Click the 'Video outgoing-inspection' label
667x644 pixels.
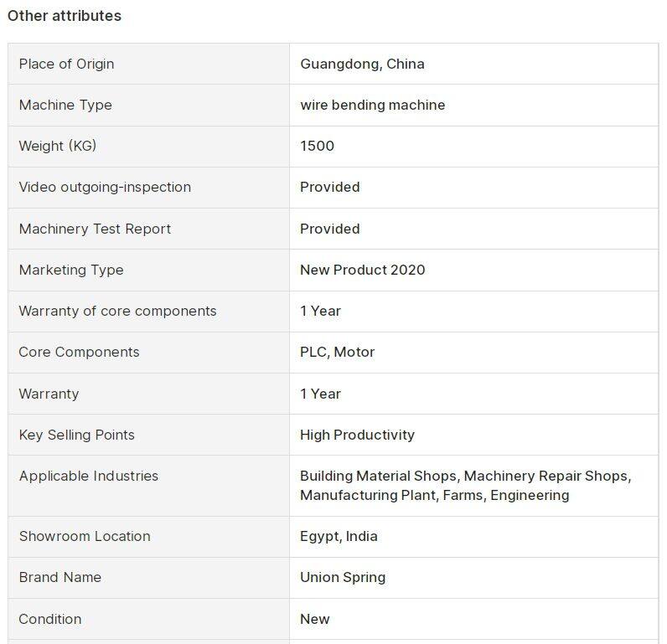click(x=105, y=187)
